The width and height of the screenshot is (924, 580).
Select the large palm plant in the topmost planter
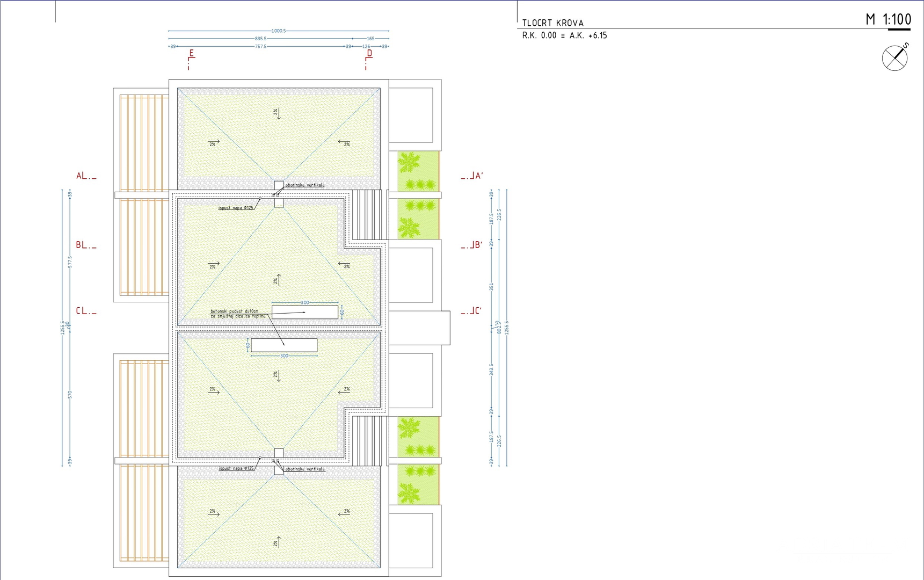click(409, 162)
